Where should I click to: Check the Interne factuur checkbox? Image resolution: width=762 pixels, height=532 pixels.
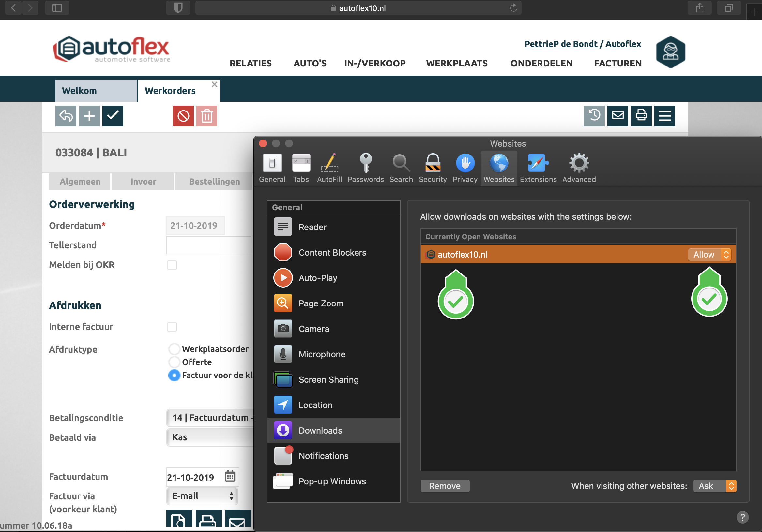[172, 327]
